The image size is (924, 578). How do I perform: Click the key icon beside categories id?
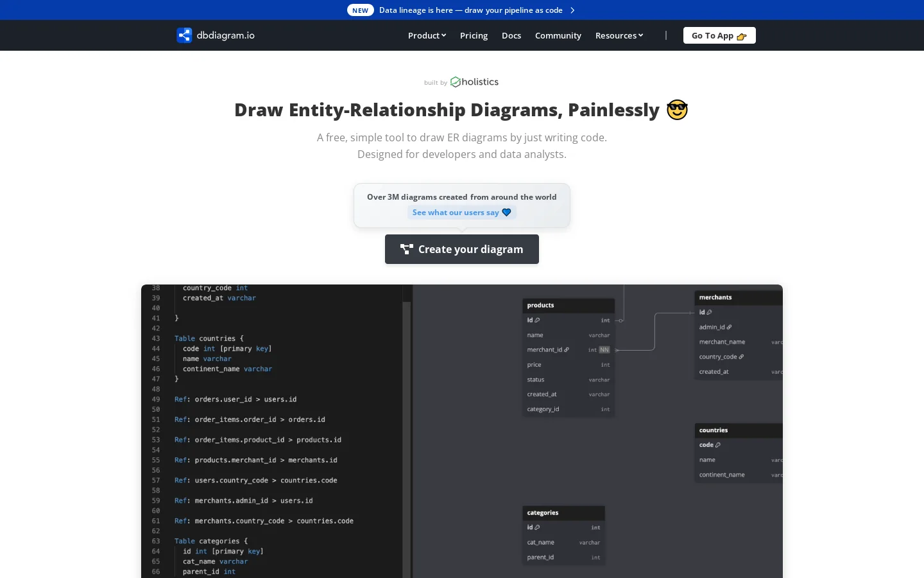(537, 527)
